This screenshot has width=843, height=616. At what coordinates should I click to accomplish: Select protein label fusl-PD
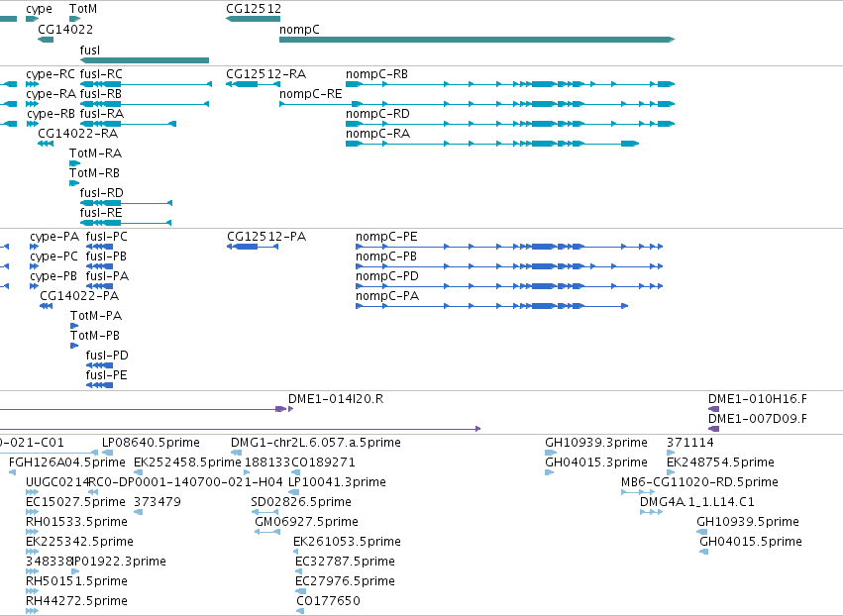[107, 356]
